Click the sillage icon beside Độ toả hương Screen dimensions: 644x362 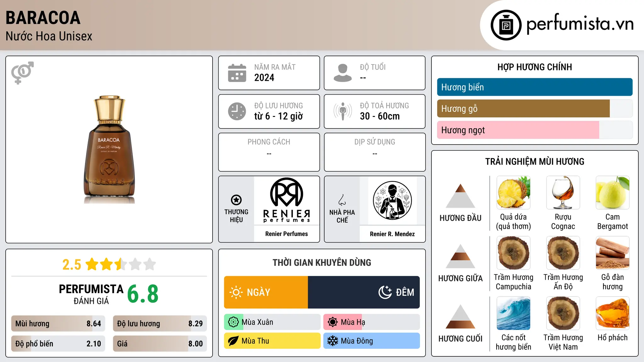[x=343, y=111]
